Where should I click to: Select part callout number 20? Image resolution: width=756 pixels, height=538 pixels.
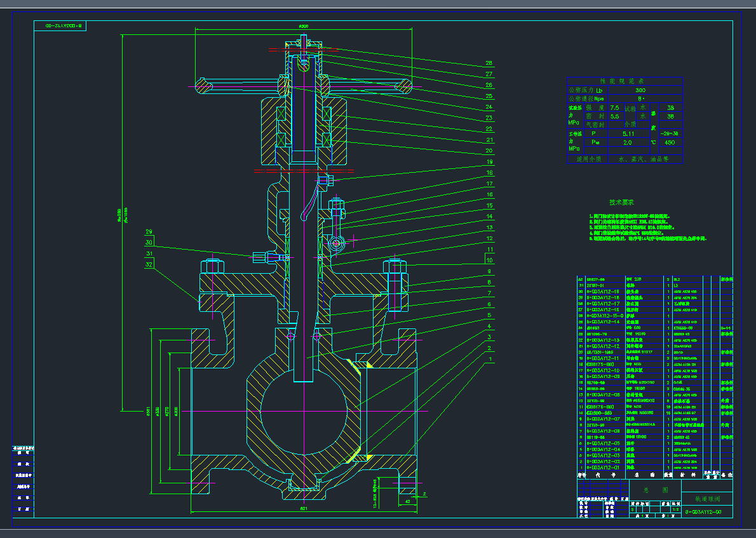[x=489, y=151]
